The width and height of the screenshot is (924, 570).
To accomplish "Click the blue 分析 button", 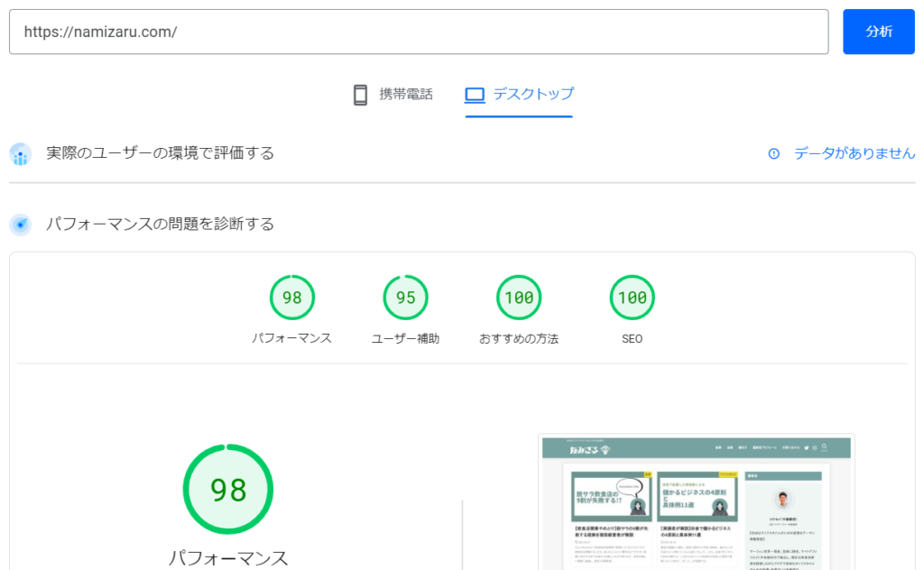I will coord(879,32).
